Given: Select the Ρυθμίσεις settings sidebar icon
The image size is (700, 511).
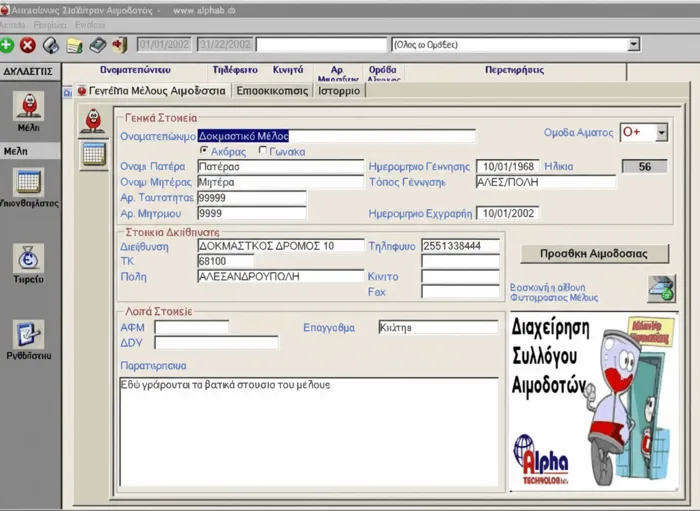Looking at the screenshot, I should point(29,336).
